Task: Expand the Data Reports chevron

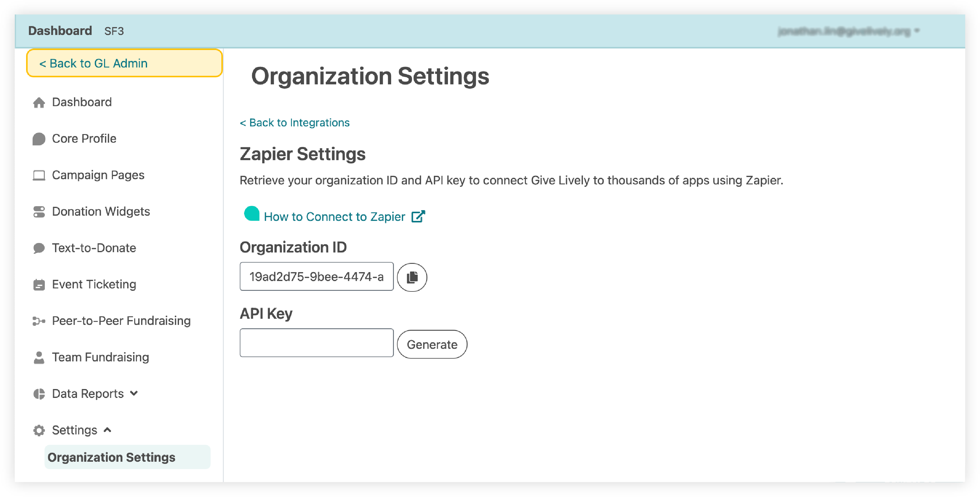Action: click(134, 393)
